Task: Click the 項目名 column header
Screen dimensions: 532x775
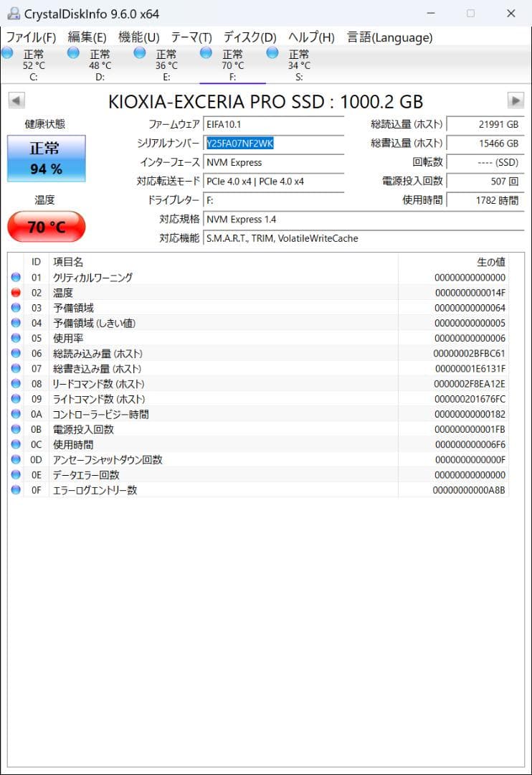Action: (x=223, y=261)
